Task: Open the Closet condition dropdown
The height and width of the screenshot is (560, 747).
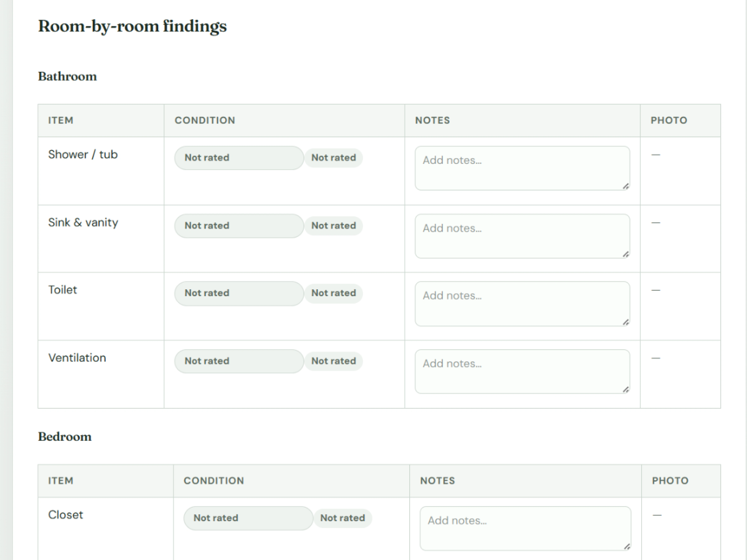Action: tap(248, 518)
